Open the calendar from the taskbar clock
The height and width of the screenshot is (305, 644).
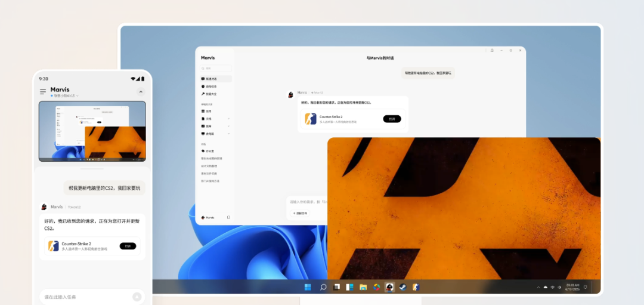click(572, 286)
